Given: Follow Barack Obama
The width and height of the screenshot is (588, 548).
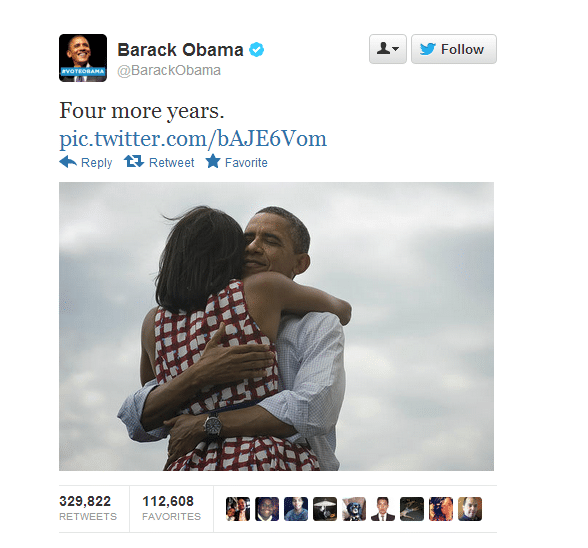Looking at the screenshot, I should click(454, 49).
